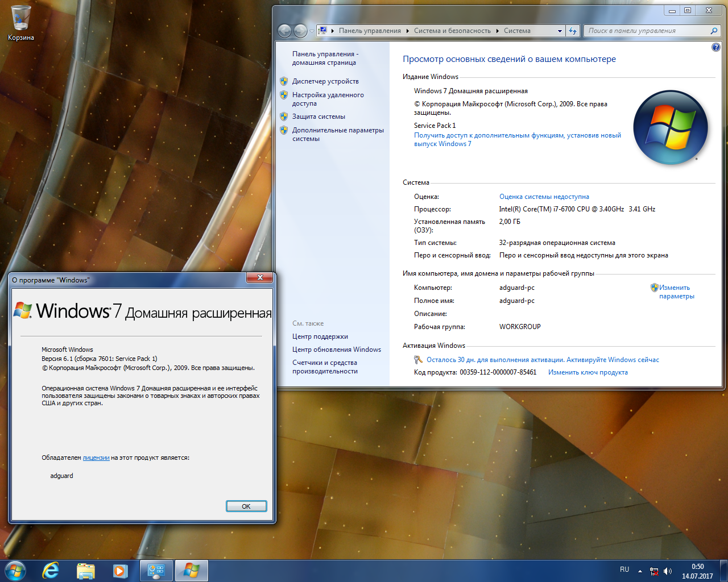Open the Recycle Bin (Корзина) desktop icon

coord(21,23)
